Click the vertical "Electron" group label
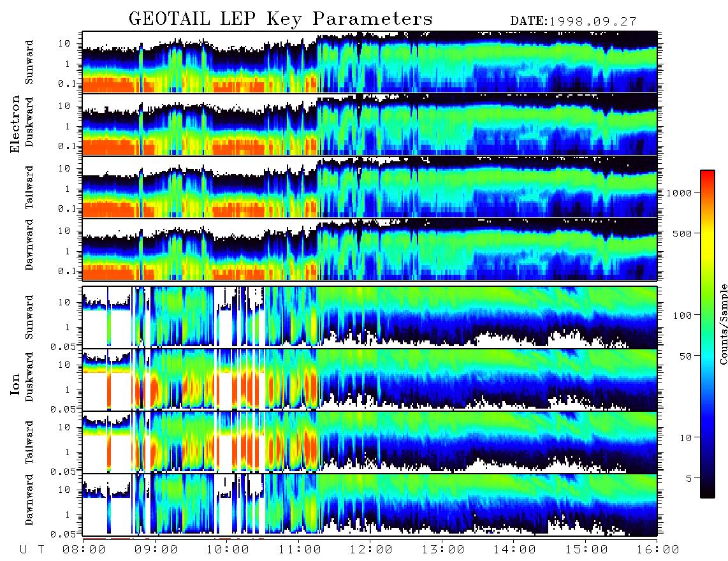 click(15, 124)
